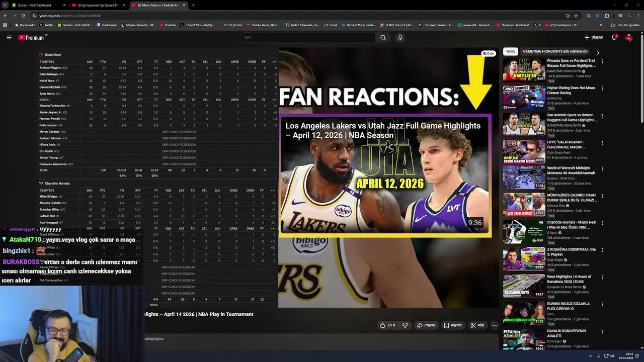This screenshot has height=362, width=644.
Task: Go back in browser history
Action: (x=5, y=16)
